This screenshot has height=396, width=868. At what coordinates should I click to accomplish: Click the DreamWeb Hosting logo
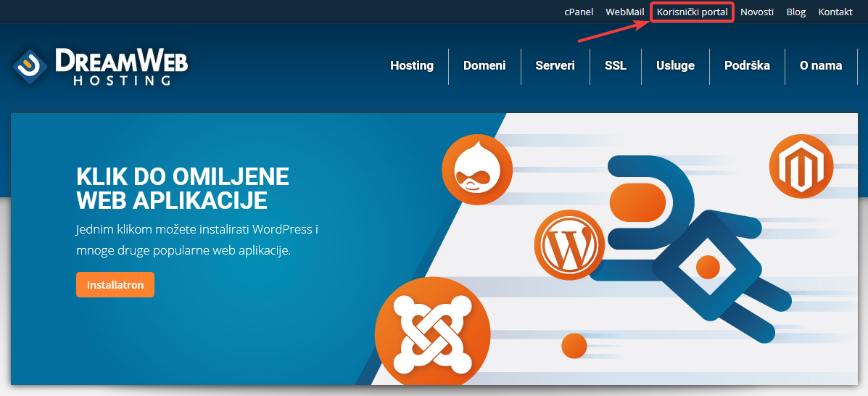101,67
